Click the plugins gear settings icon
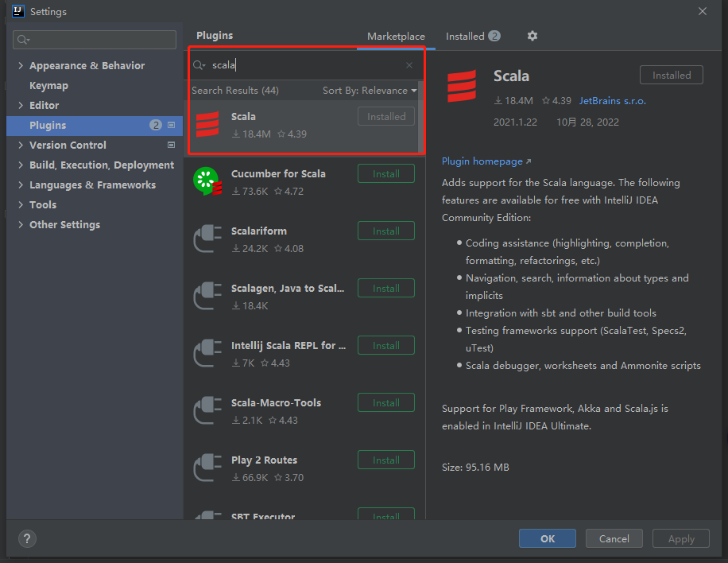This screenshot has width=728, height=563. pos(532,36)
